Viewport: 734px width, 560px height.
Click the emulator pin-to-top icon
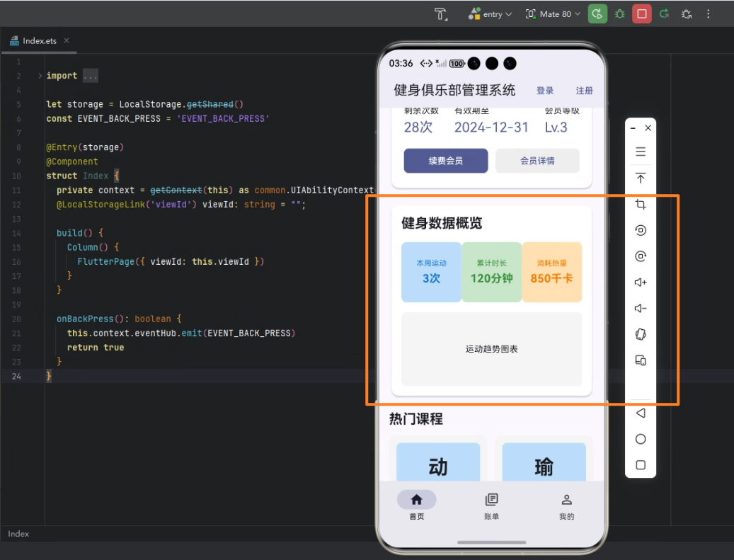point(641,178)
